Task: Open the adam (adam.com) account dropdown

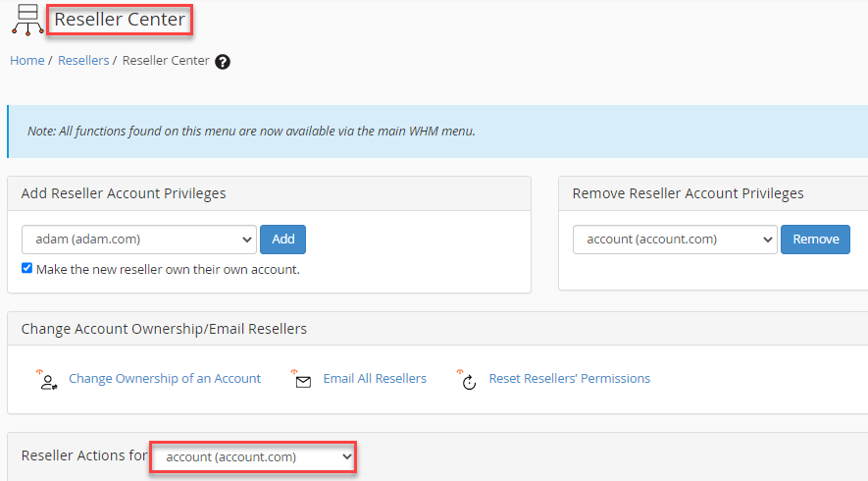Action: click(x=138, y=240)
